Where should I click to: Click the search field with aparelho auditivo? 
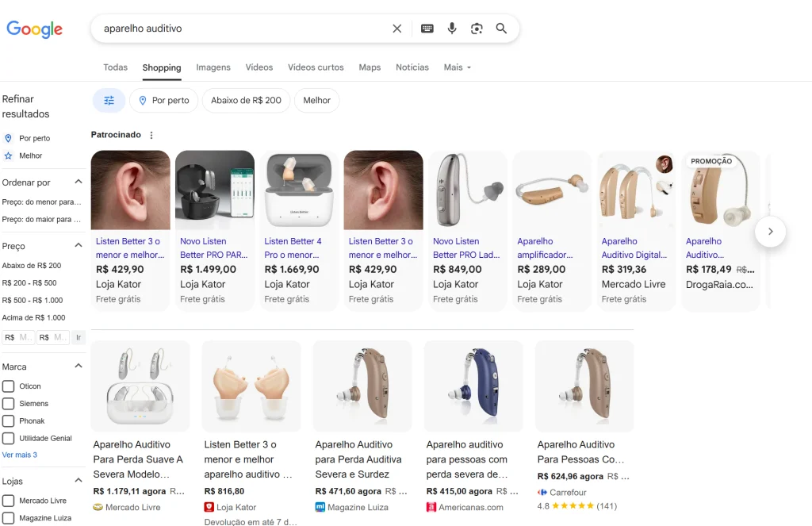tap(243, 29)
